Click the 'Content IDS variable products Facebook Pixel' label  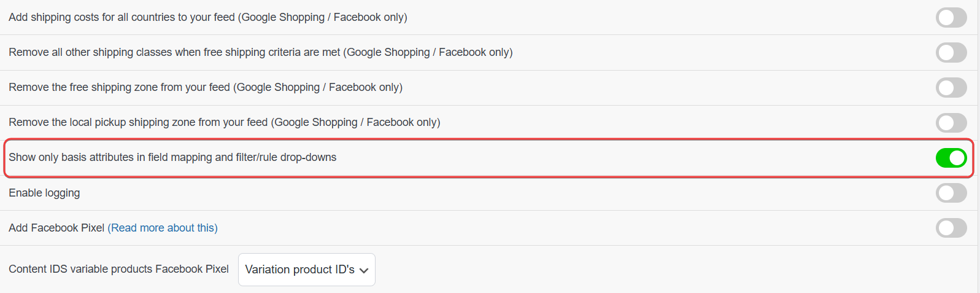coord(118,269)
